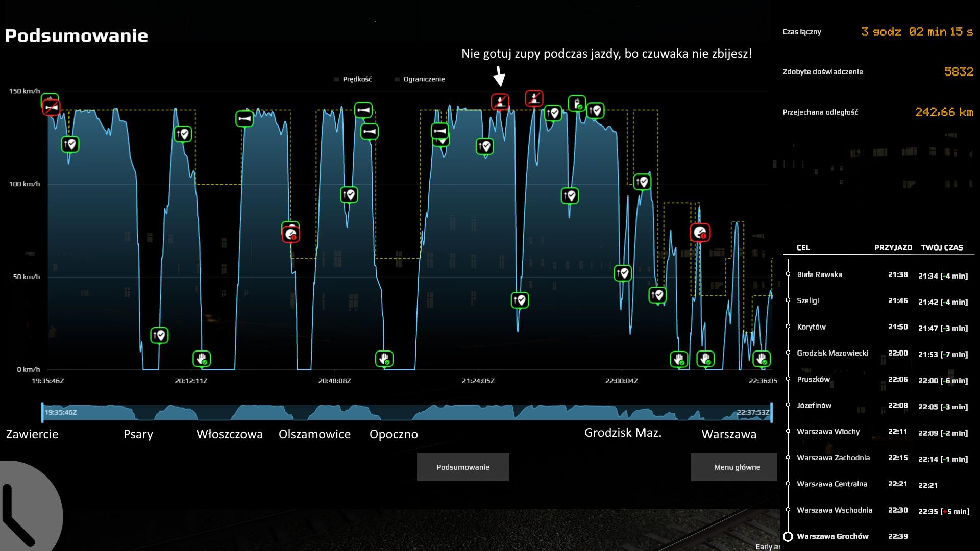This screenshot has height=551, width=980.
Task: Open Menu główne
Action: [737, 467]
